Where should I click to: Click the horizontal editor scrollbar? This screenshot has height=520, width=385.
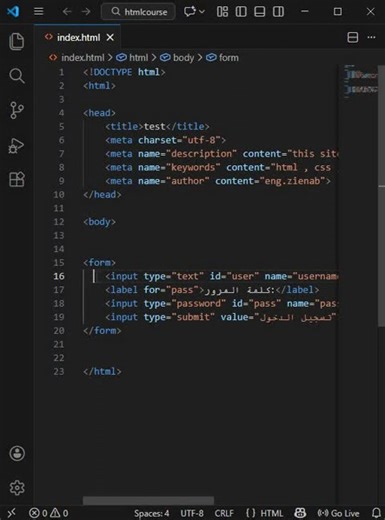pos(148,500)
